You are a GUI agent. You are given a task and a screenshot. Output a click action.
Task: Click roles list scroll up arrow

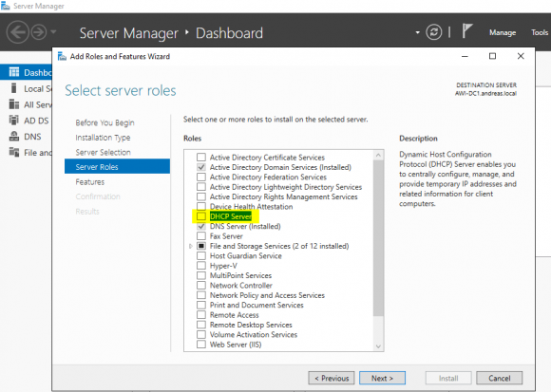pos(378,155)
